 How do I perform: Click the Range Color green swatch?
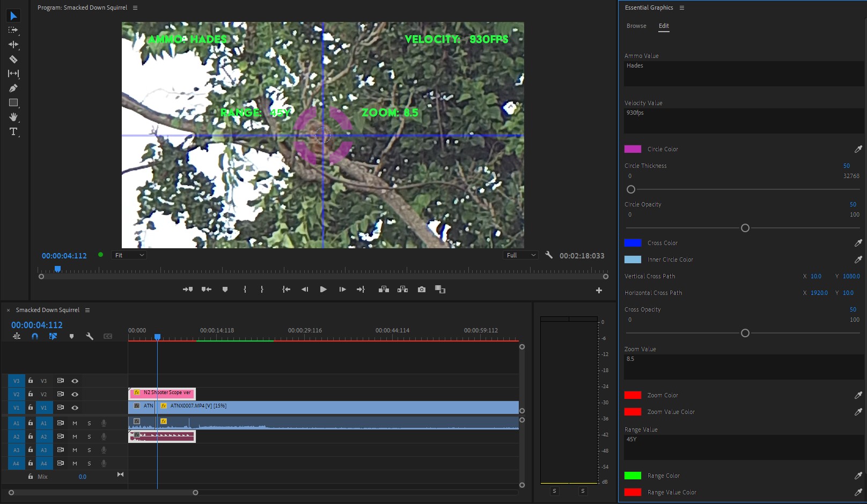[633, 476]
